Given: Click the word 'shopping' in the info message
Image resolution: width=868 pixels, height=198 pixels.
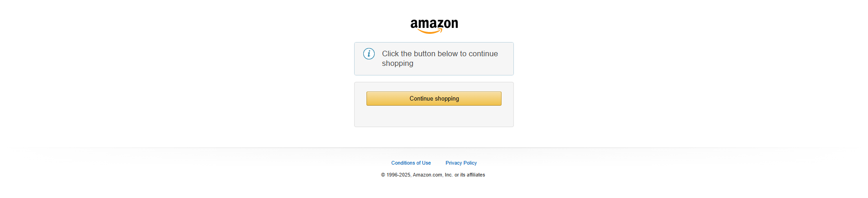Looking at the screenshot, I should coord(397,64).
